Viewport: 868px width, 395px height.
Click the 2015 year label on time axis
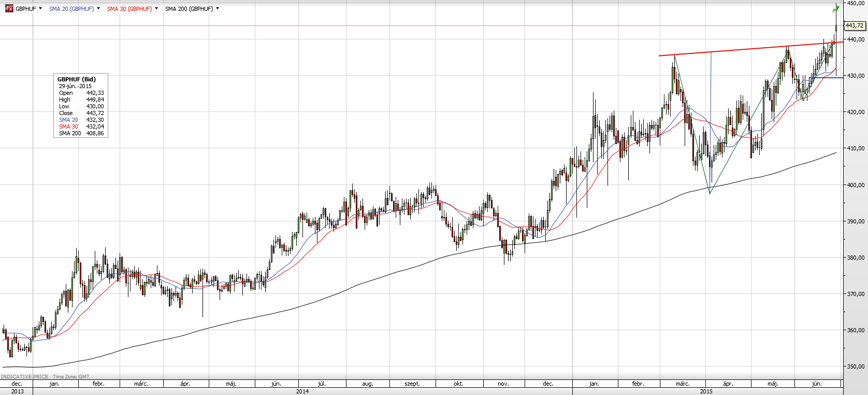(x=706, y=391)
